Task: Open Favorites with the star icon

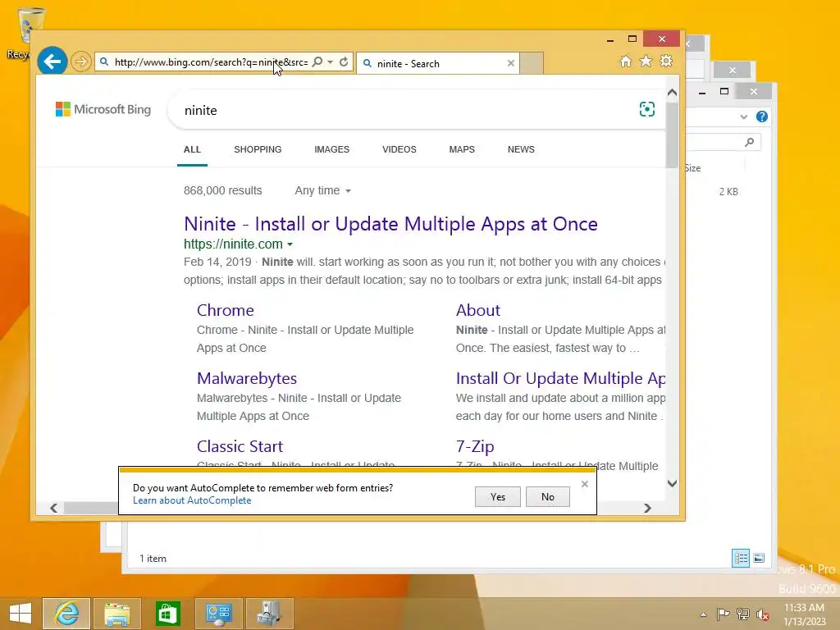Action: tap(646, 61)
